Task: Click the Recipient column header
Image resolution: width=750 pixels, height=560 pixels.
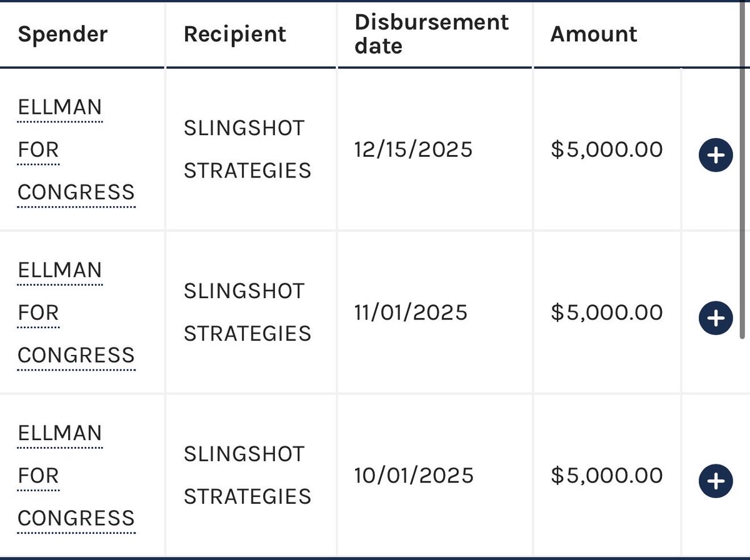Action: pos(235,34)
